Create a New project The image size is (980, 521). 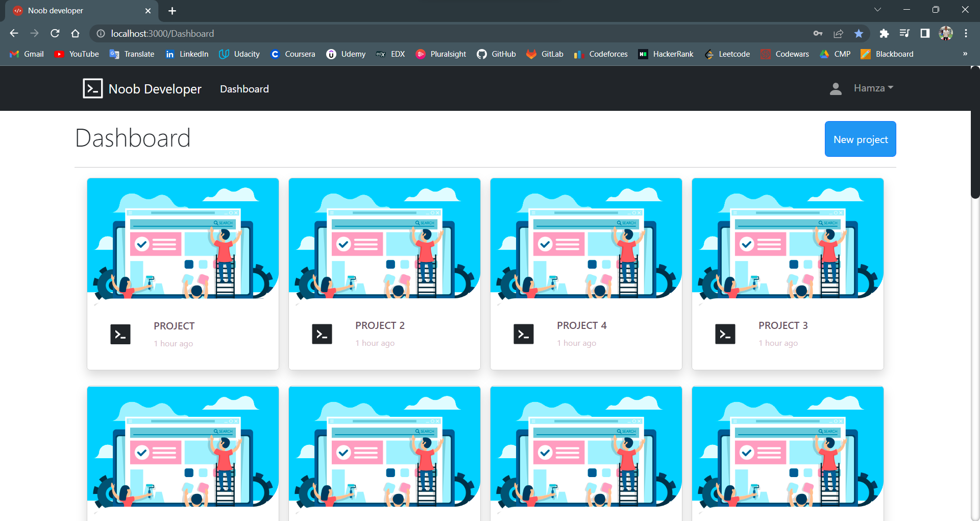tap(861, 139)
